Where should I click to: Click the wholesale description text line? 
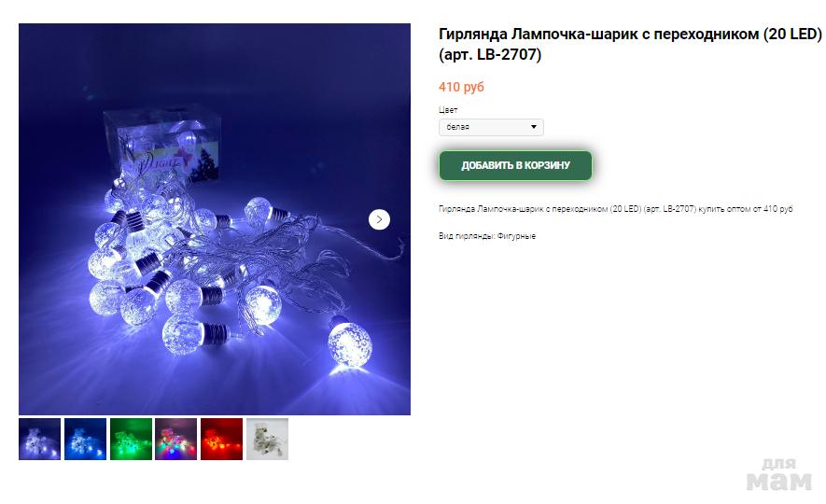pyautogui.click(x=615, y=209)
